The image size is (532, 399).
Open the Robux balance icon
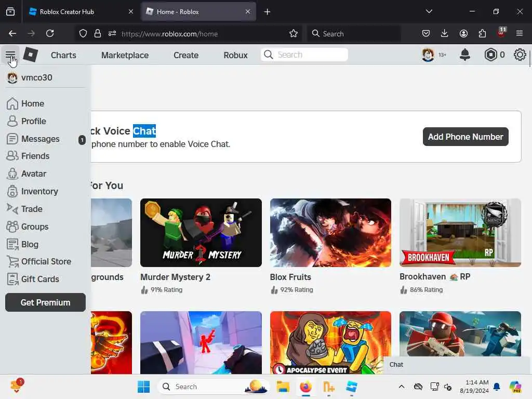pyautogui.click(x=490, y=55)
